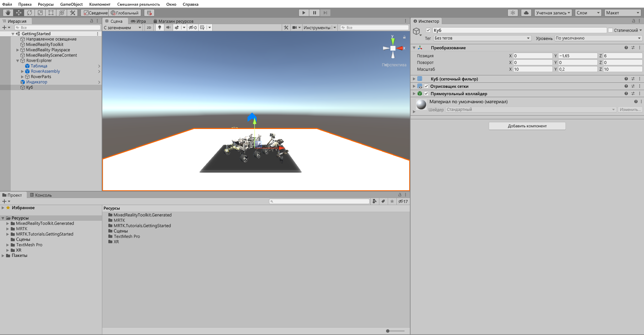Select the Scale tool
This screenshot has width=644, height=335.
pyautogui.click(x=40, y=13)
